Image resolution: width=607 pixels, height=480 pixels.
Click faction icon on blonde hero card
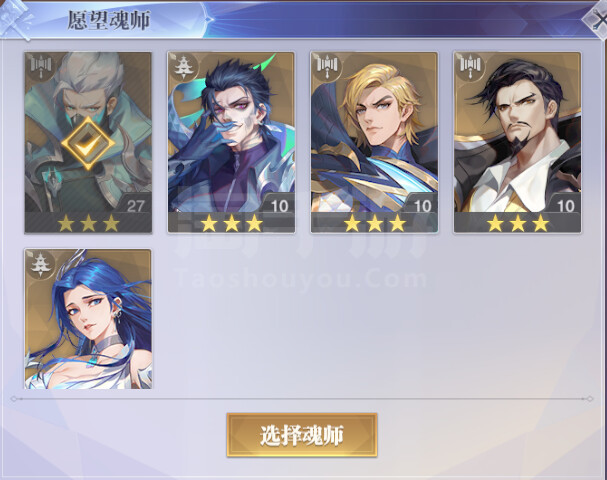pyautogui.click(x=327, y=66)
